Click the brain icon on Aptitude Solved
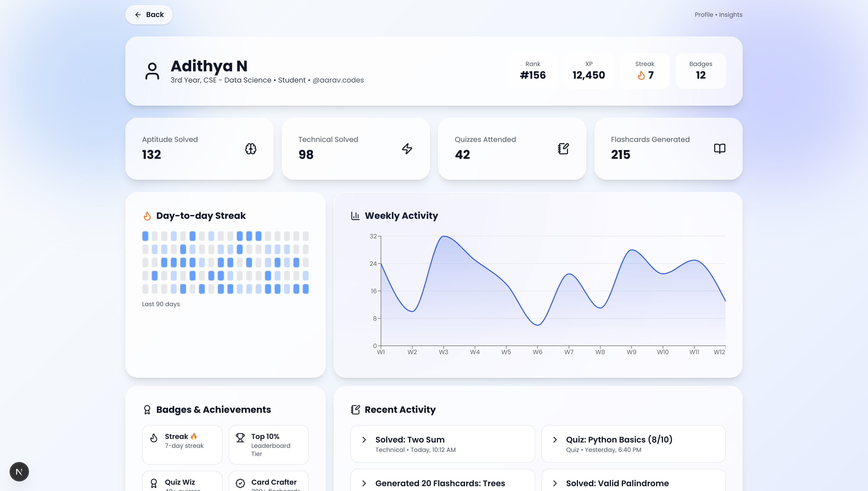This screenshot has height=491, width=868. pos(251,149)
